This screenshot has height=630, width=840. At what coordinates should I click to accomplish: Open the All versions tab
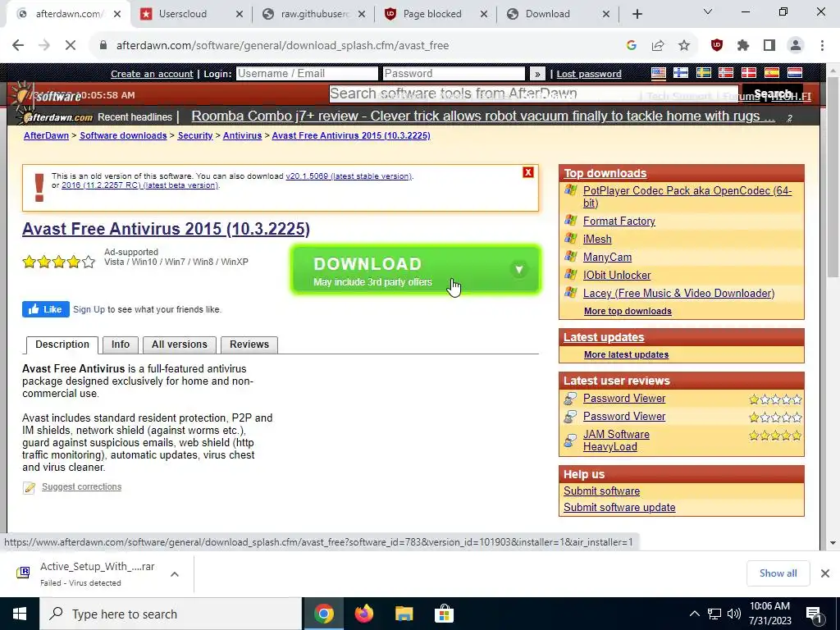pyautogui.click(x=180, y=345)
